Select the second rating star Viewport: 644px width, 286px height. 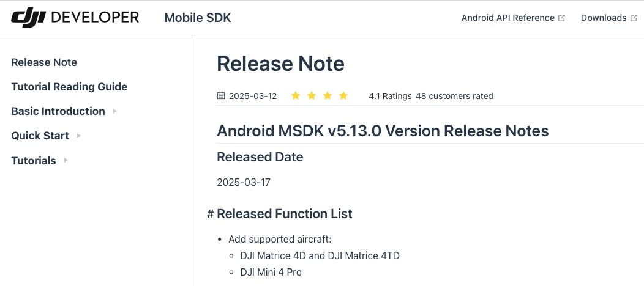(x=312, y=96)
